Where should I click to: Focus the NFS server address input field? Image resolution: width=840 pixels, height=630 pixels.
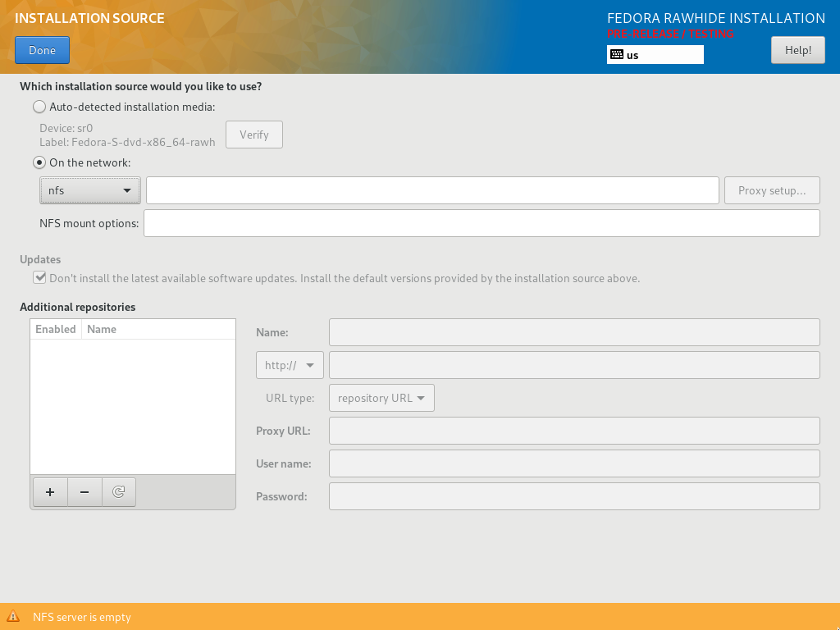[432, 190]
